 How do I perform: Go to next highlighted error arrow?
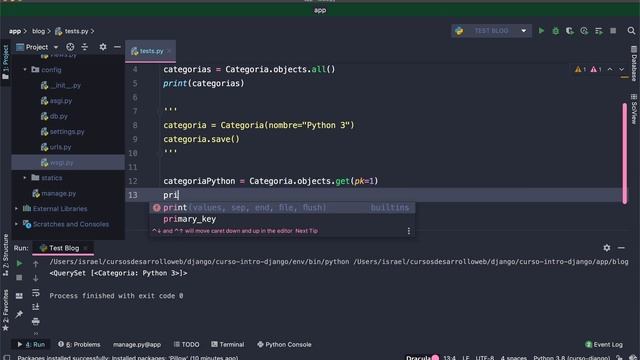(621, 69)
